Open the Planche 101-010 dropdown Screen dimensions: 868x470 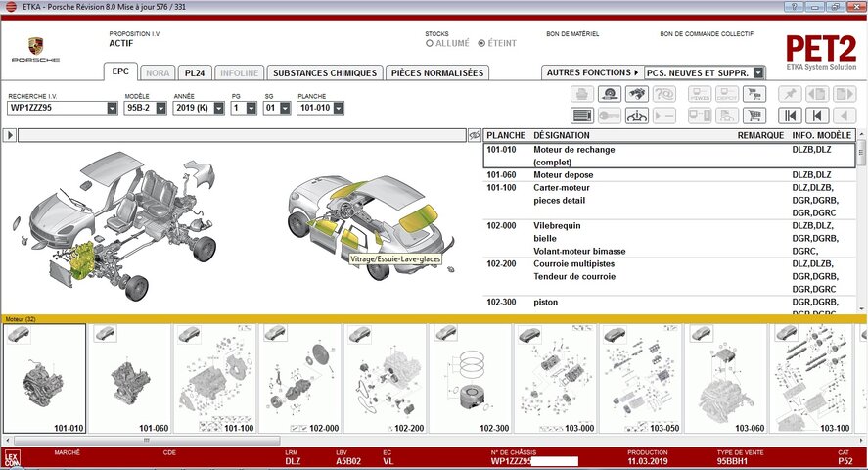tap(339, 108)
